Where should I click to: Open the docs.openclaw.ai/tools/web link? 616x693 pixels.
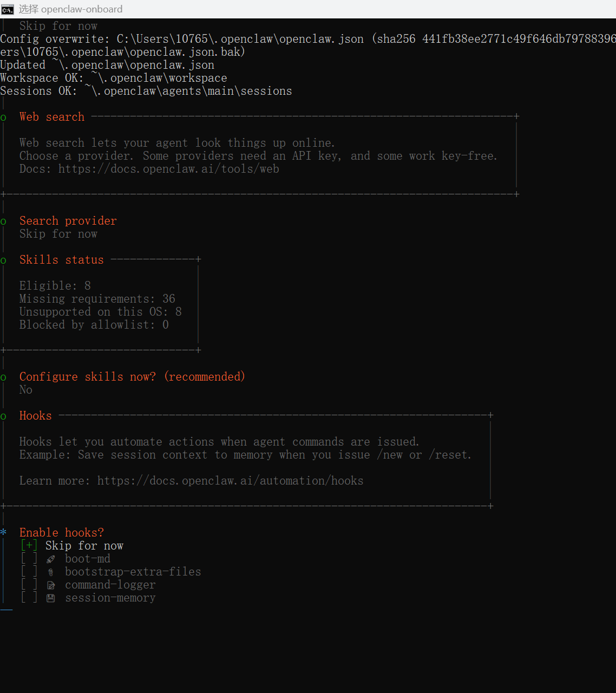(169, 169)
